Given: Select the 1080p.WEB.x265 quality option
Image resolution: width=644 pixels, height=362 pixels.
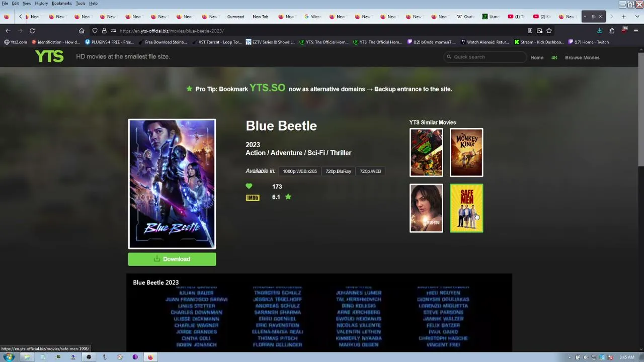Looking at the screenshot, I should 300,171.
